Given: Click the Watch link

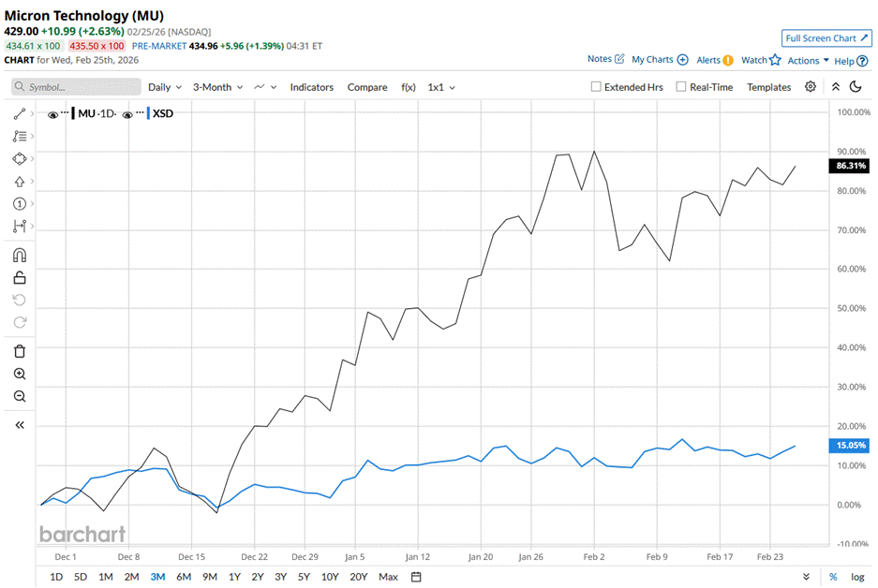Looking at the screenshot, I should [x=753, y=60].
